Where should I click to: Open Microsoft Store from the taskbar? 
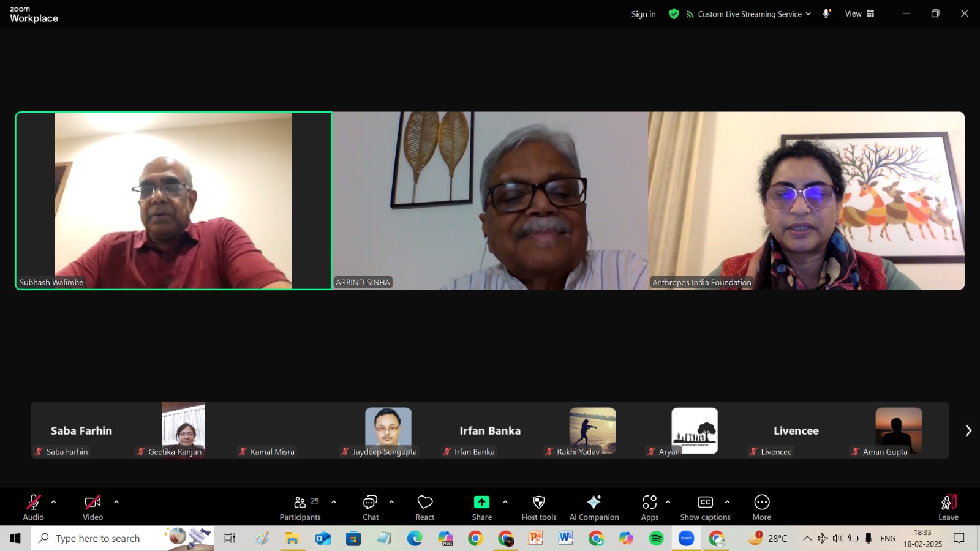pos(353,538)
